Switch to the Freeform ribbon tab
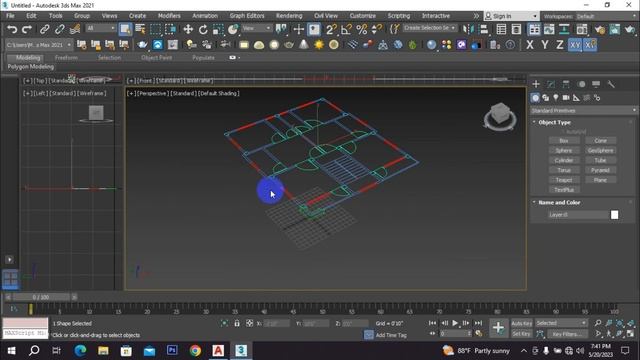 [66, 58]
